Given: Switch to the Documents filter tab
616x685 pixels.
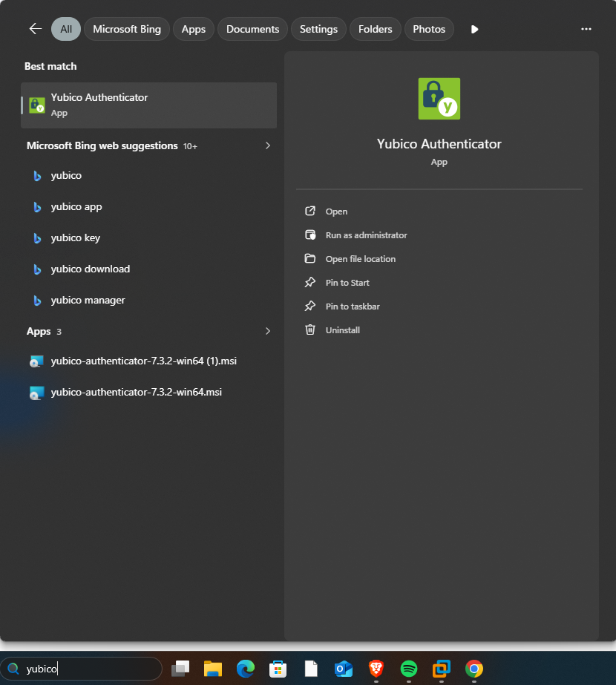Looking at the screenshot, I should (252, 29).
